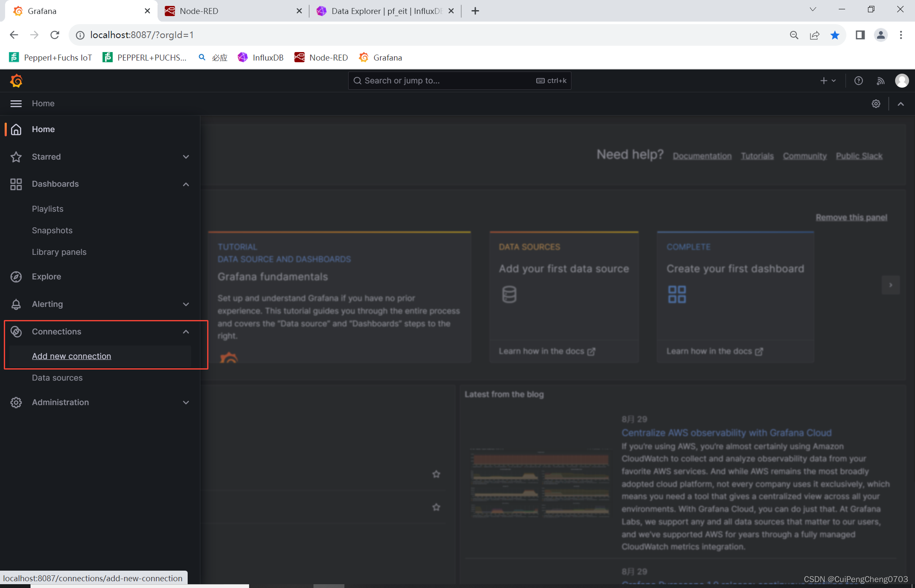Click the Connections plug icon
Screen dimensions: 915x588
(x=16, y=331)
